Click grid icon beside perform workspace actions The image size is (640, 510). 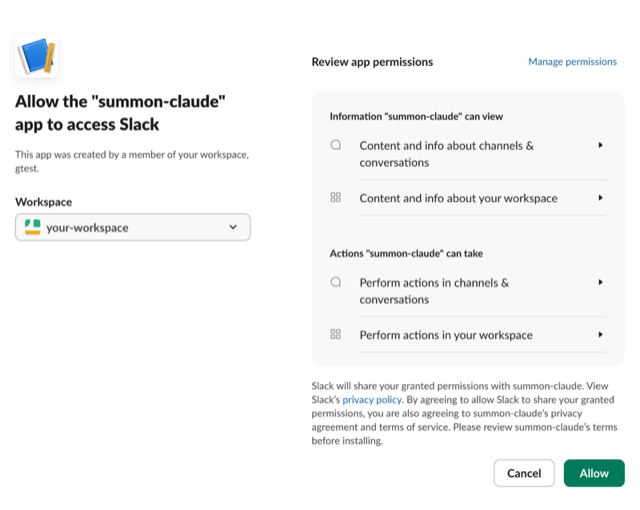[336, 335]
